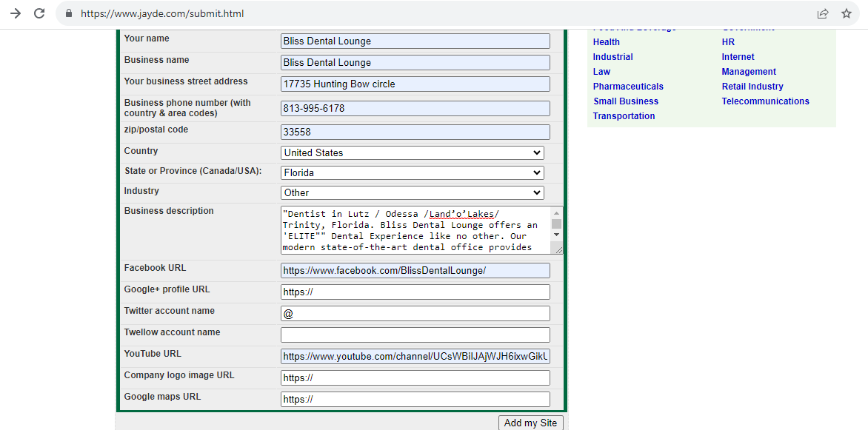Open the Internet category link

(738, 57)
